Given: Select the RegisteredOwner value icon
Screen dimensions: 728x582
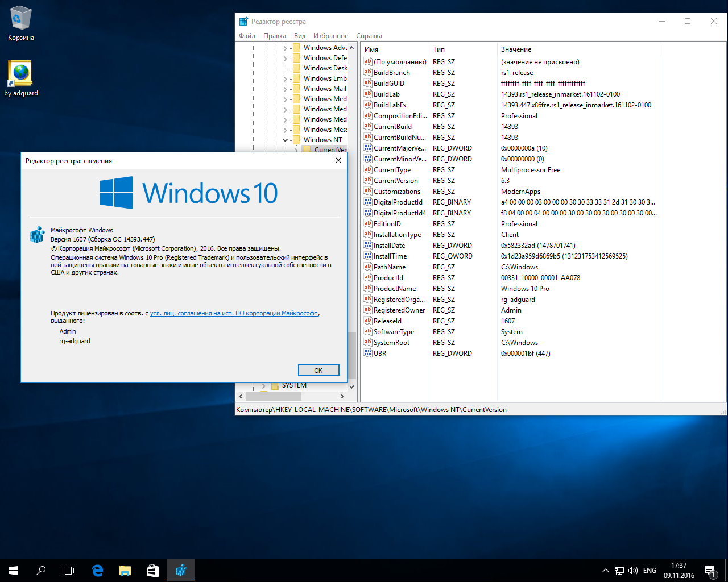Looking at the screenshot, I should click(x=367, y=310).
